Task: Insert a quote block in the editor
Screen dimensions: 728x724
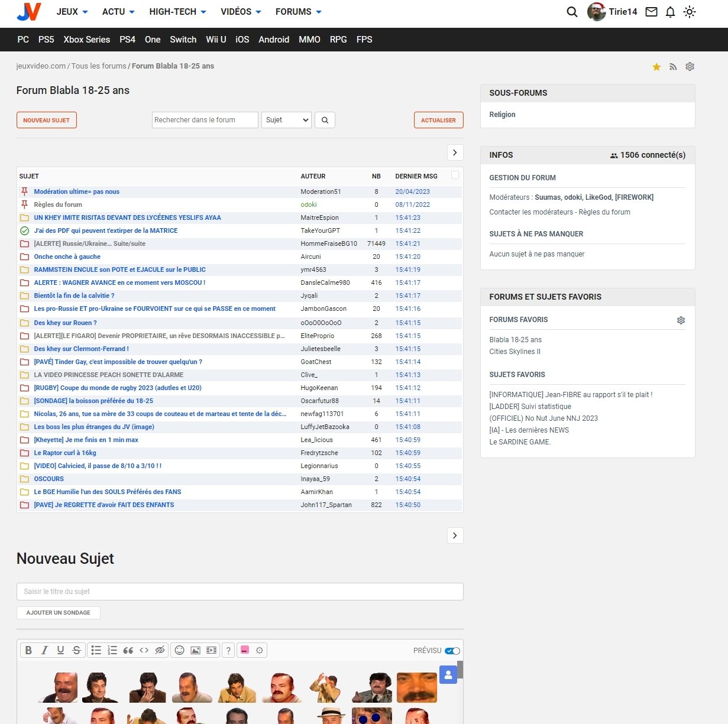Action: [128, 650]
